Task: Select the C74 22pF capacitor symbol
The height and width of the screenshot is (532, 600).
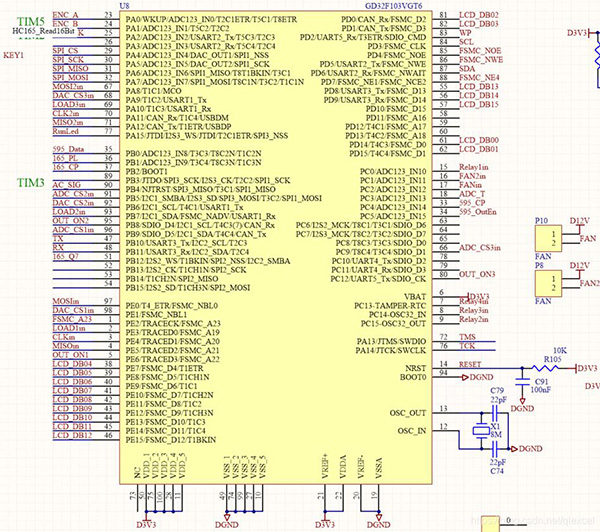Action: (494, 448)
